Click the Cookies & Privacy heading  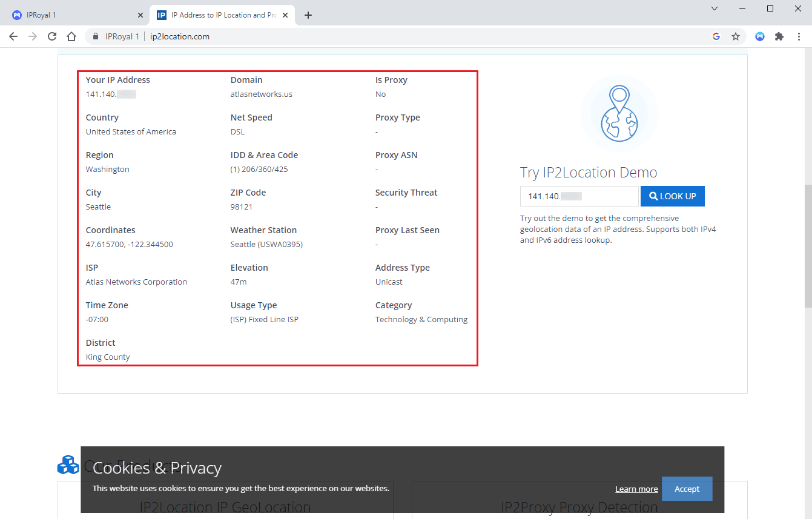[157, 468]
